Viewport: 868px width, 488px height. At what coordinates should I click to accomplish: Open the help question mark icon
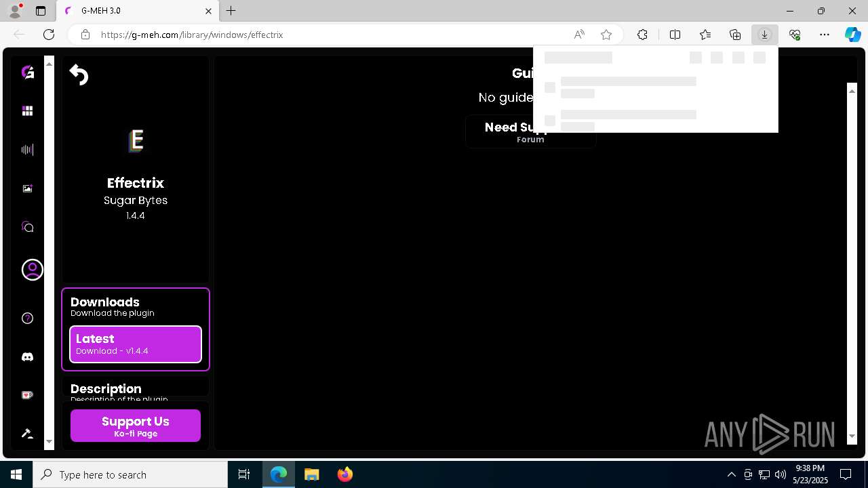pyautogui.click(x=28, y=318)
